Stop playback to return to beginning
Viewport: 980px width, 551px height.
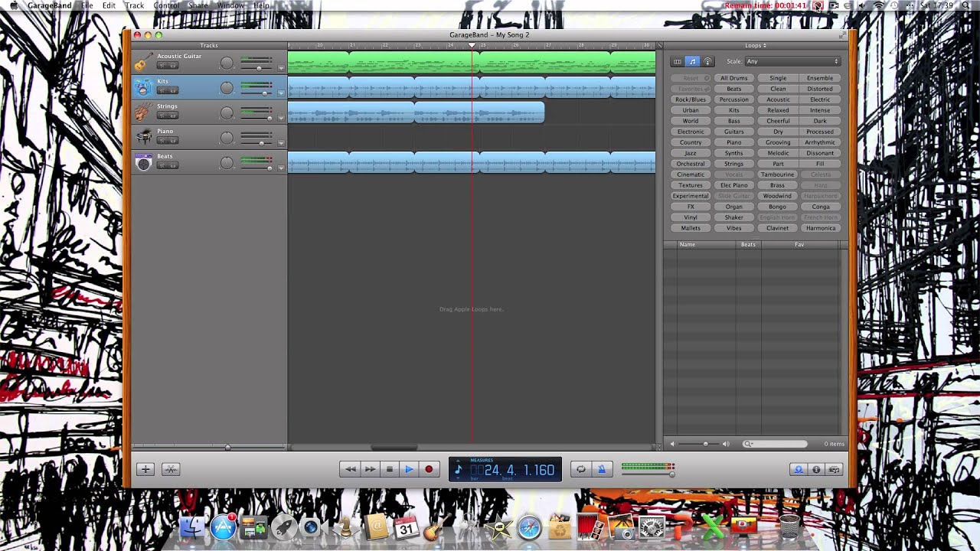[389, 469]
